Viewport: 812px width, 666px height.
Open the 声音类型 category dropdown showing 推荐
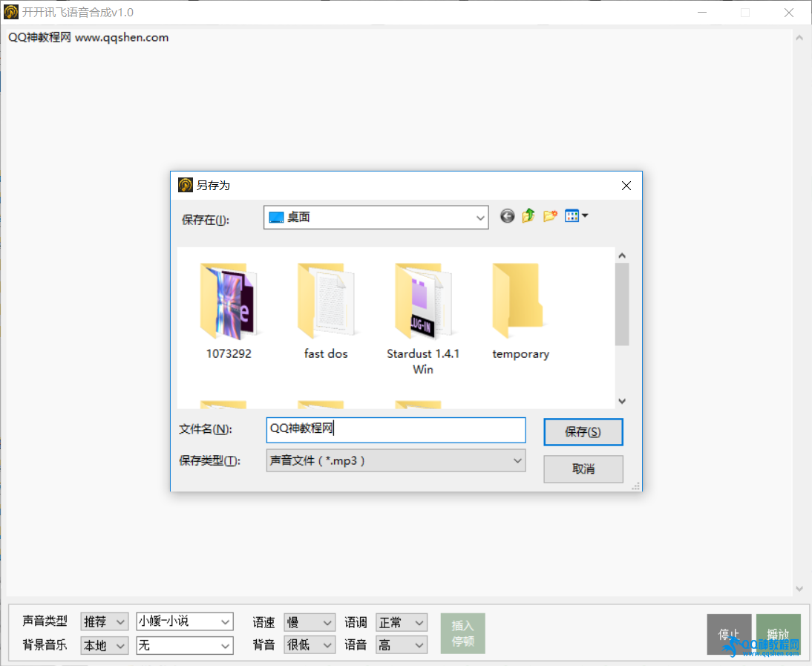point(104,621)
